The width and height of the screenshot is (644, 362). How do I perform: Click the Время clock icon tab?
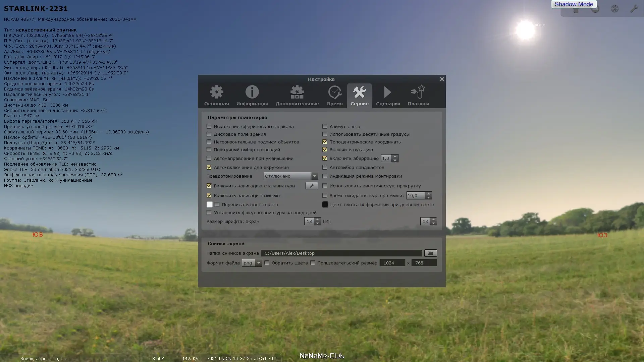click(x=334, y=96)
